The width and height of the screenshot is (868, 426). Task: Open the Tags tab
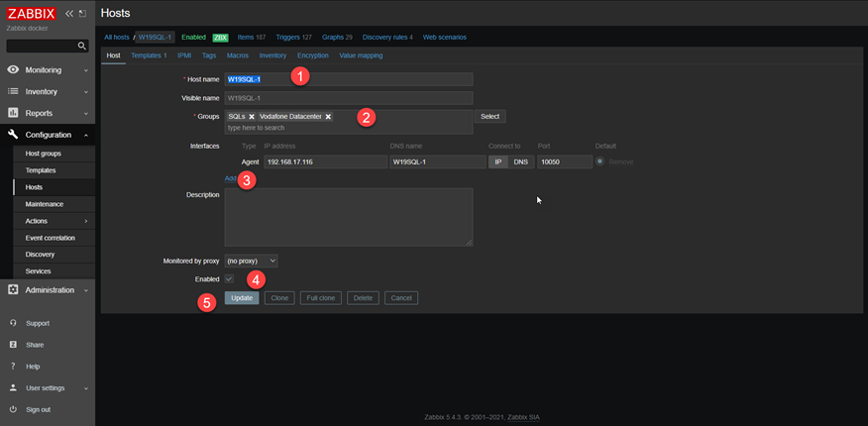pos(209,55)
